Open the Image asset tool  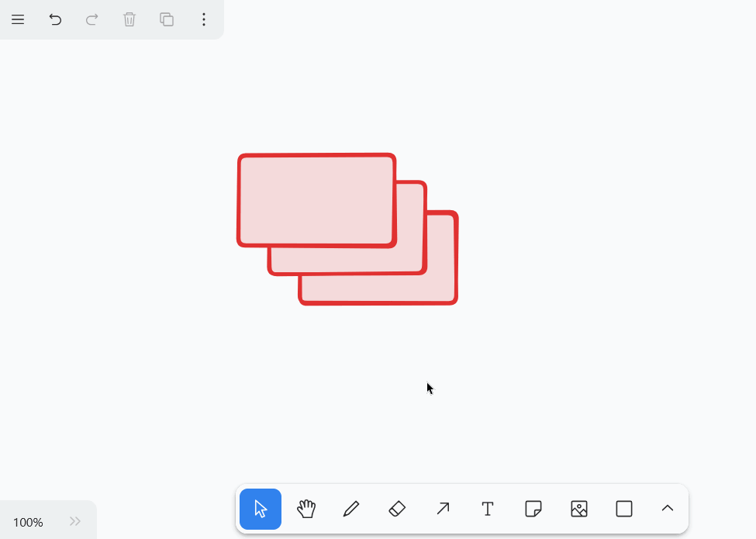(x=579, y=509)
